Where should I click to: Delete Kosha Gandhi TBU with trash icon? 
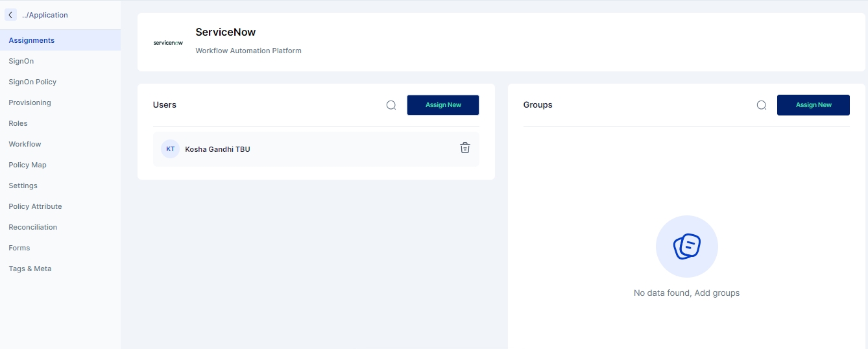click(x=464, y=148)
